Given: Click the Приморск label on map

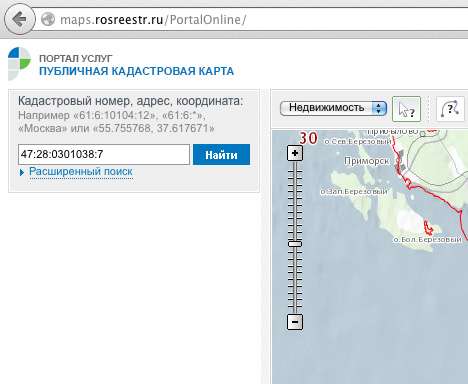Looking at the screenshot, I should pyautogui.click(x=366, y=161).
